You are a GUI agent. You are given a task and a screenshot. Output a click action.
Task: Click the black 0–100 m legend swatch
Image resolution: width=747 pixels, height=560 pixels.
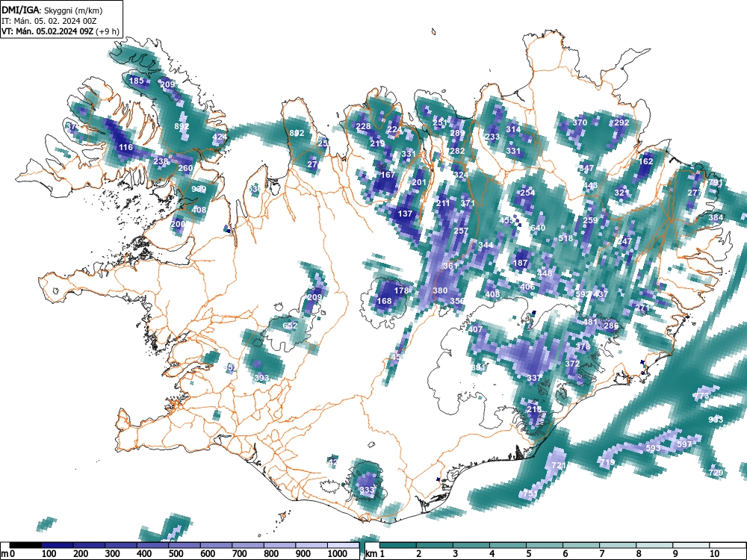pyautogui.click(x=25, y=545)
